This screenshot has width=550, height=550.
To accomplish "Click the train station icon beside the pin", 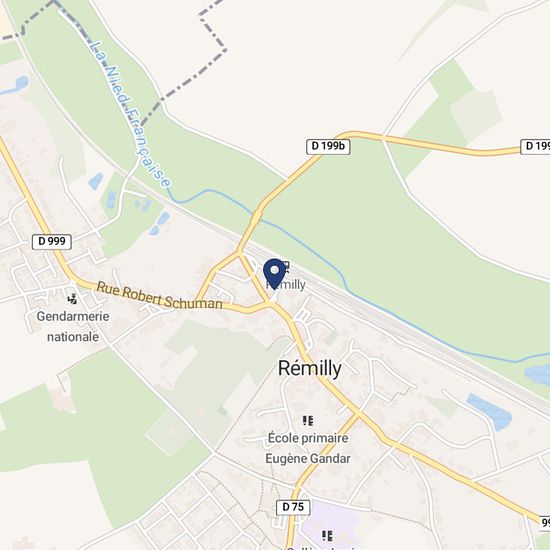I will pos(287,267).
